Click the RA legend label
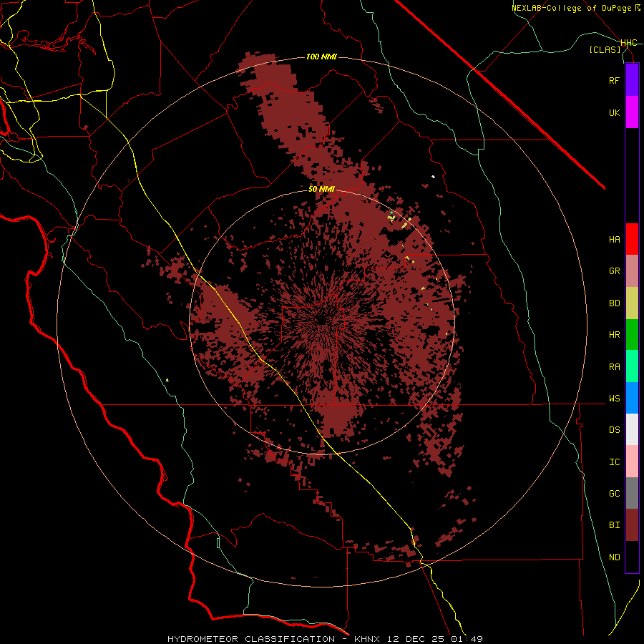Image resolution: width=644 pixels, height=644 pixels. point(614,367)
